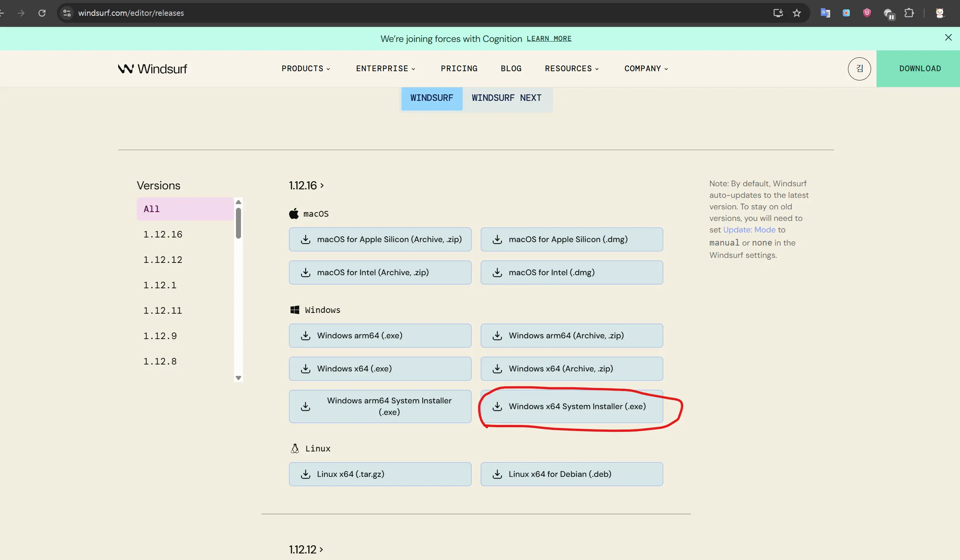Click the Google Translate extension icon
This screenshot has height=560, width=960.
(x=825, y=13)
